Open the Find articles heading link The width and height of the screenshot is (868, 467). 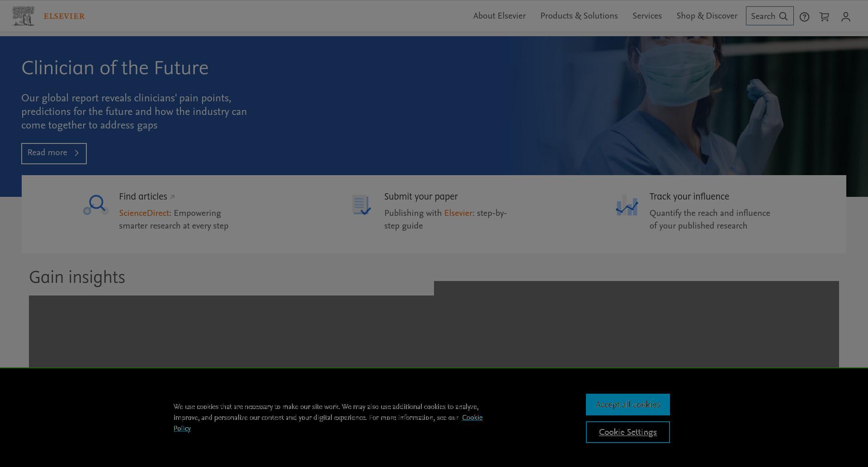(143, 197)
